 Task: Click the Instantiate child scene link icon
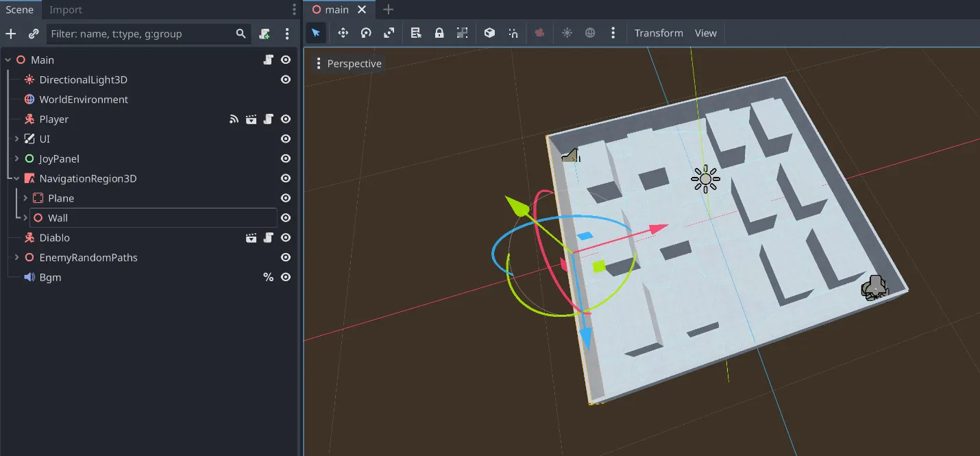[34, 34]
